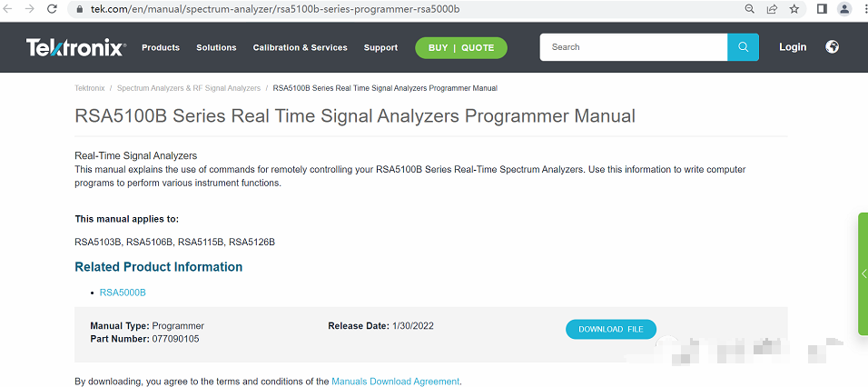Bookmark this page with the star icon
Image resolution: width=868 pixels, height=387 pixels.
pyautogui.click(x=794, y=9)
